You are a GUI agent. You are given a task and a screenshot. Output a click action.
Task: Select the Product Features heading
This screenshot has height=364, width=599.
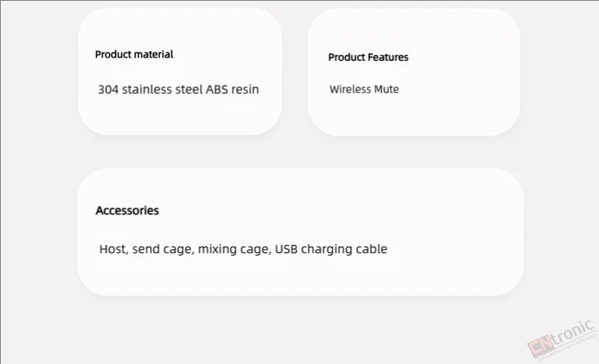pyautogui.click(x=368, y=58)
